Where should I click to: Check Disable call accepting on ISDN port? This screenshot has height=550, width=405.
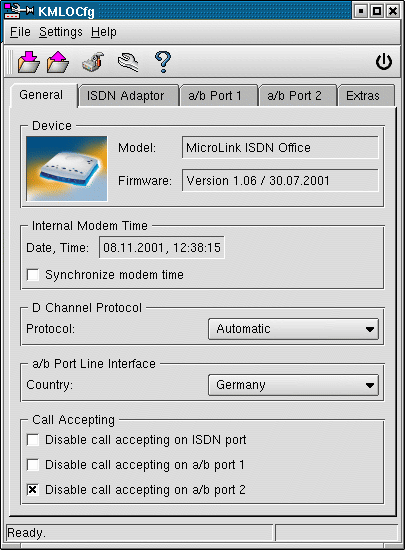[33, 440]
